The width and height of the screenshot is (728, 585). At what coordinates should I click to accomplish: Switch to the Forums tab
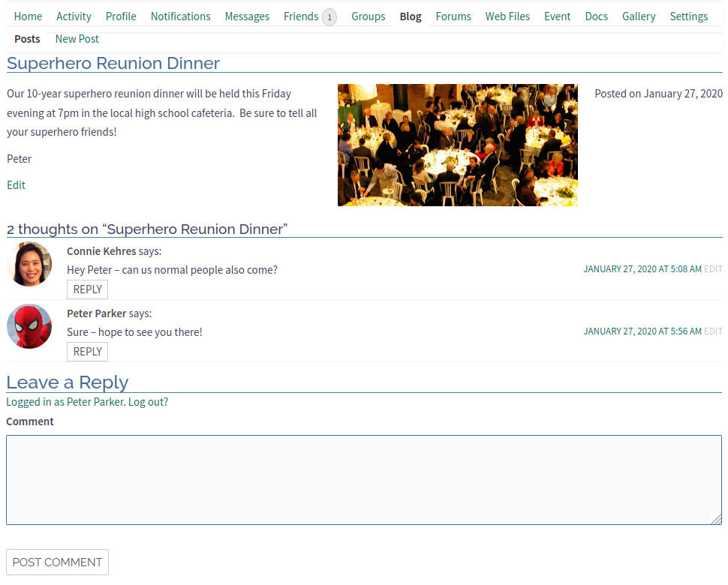coord(453,16)
